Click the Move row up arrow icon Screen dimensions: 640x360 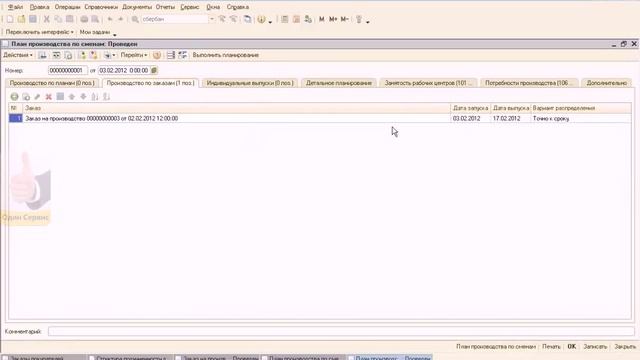tap(72, 97)
